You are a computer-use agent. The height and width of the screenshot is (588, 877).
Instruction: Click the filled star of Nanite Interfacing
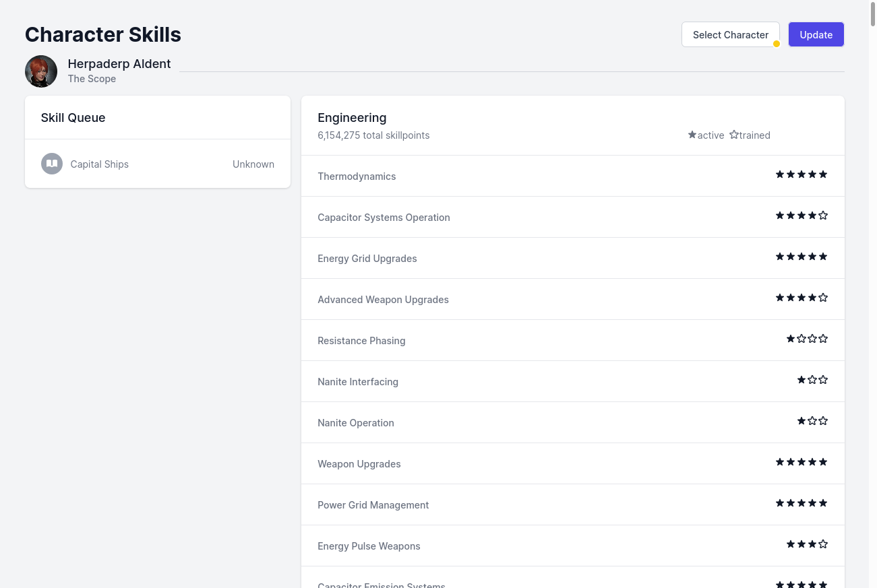tap(802, 380)
